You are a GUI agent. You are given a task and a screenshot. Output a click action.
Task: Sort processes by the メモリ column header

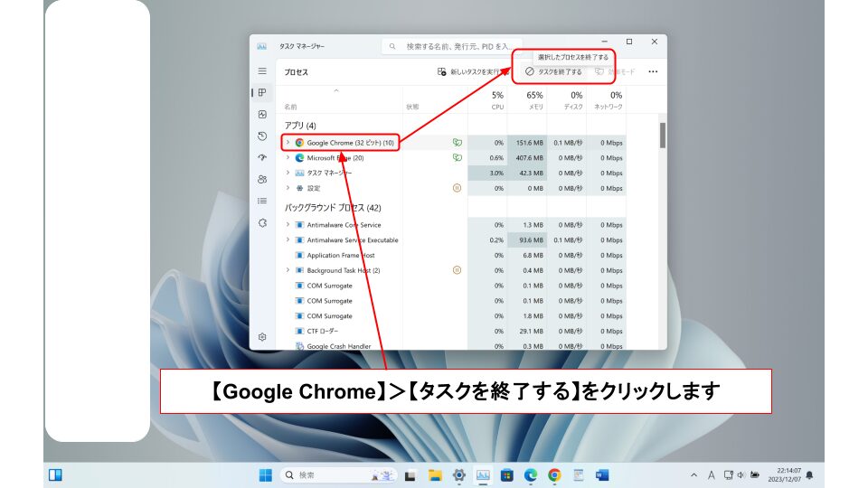[x=534, y=99]
